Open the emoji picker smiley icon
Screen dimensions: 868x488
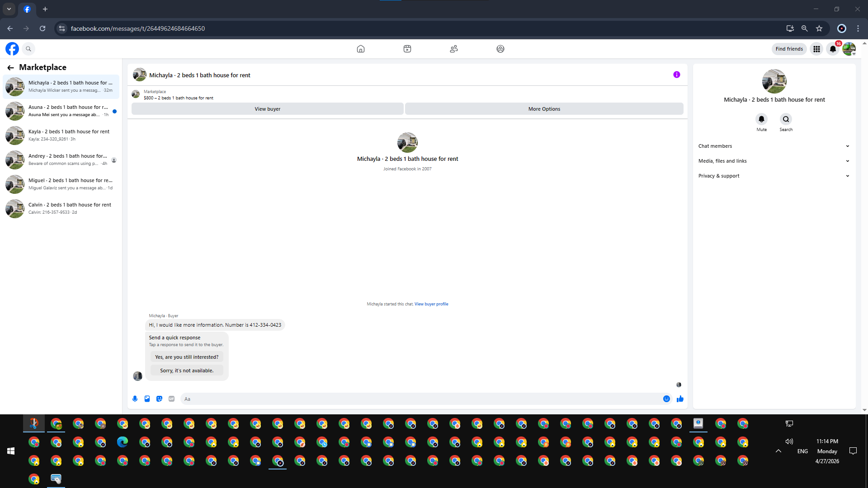[x=666, y=399]
